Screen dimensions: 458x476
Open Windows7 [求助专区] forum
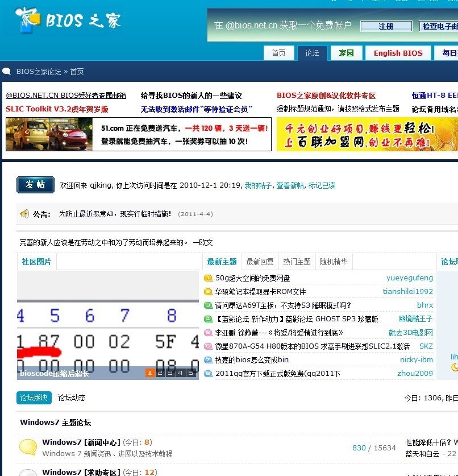(81, 472)
